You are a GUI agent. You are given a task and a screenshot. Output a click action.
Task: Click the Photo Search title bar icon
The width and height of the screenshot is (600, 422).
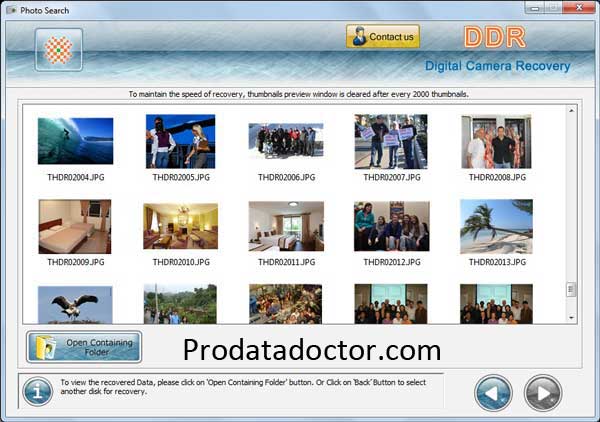[x=12, y=10]
